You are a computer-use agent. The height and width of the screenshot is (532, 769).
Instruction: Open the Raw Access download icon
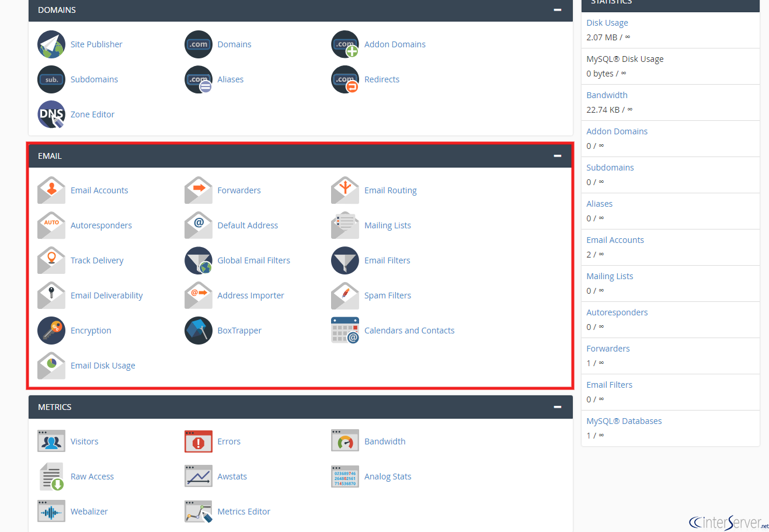[x=51, y=477]
